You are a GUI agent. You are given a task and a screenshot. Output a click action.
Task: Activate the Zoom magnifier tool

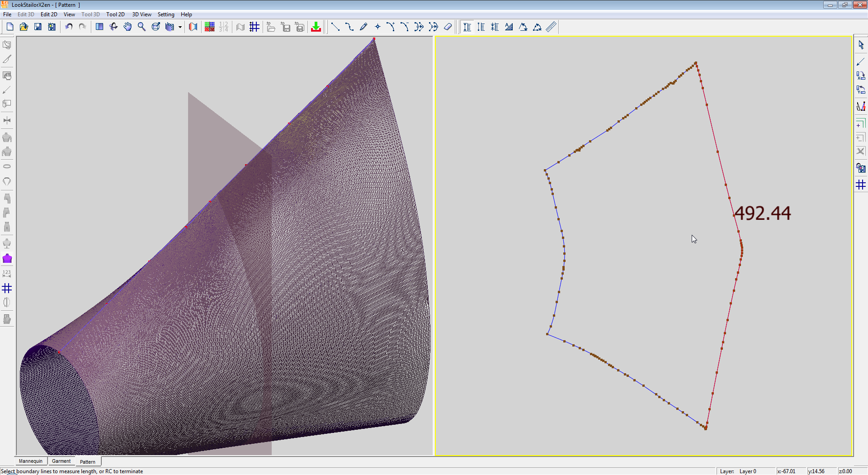pyautogui.click(x=142, y=27)
